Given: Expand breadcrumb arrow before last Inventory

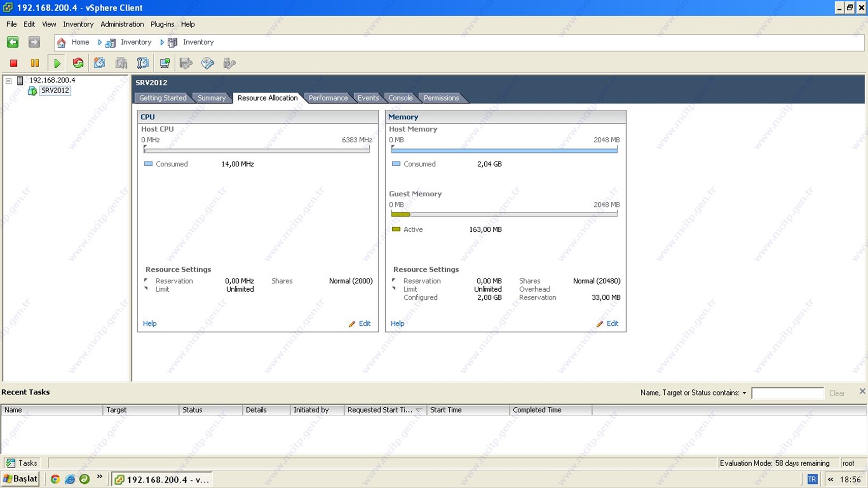Looking at the screenshot, I should click(162, 42).
